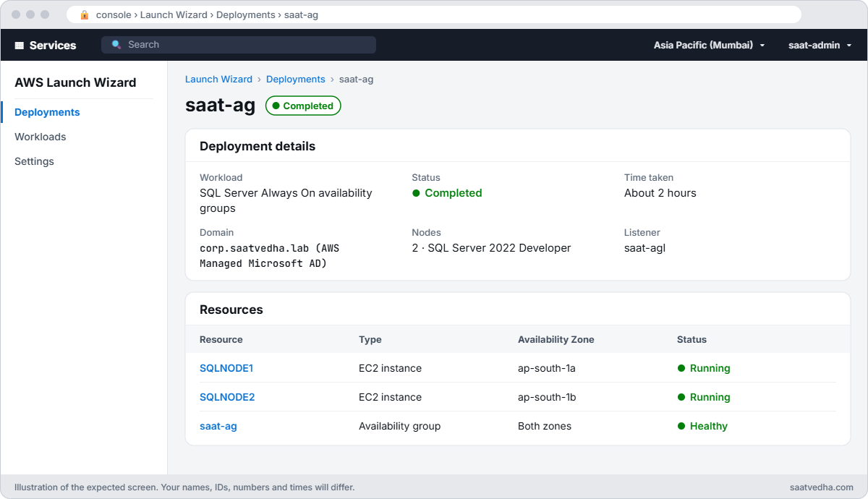Click the padlock icon in the address bar

coord(85,14)
